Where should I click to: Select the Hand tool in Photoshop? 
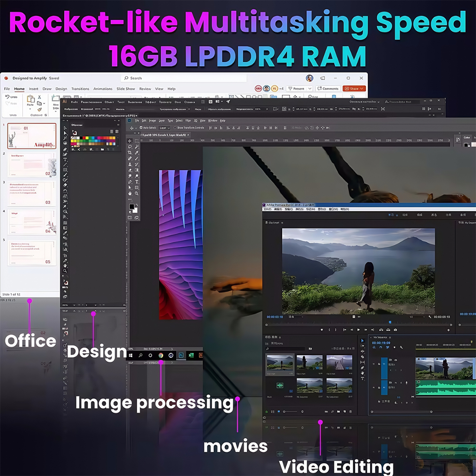pos(130,193)
